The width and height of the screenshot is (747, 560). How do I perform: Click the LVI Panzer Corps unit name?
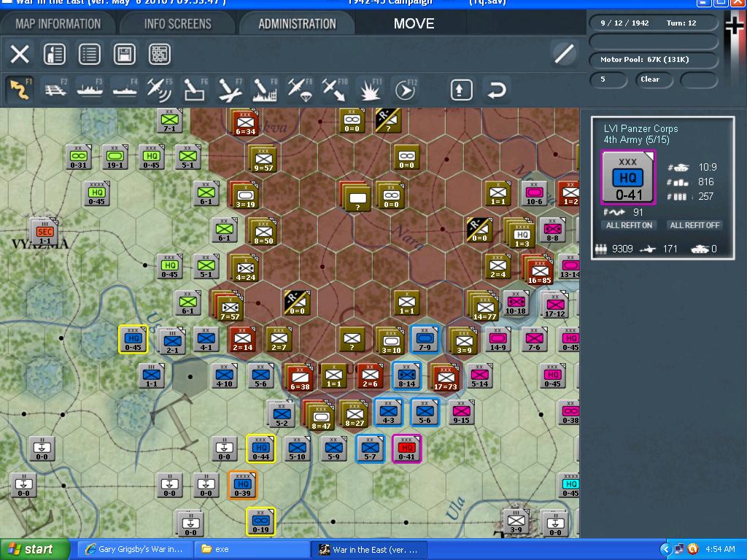coord(640,128)
